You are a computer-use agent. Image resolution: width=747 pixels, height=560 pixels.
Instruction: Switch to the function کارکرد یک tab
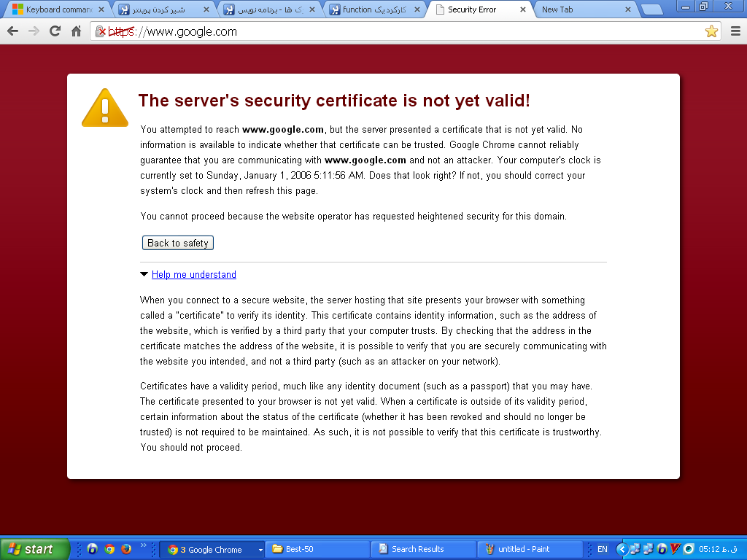(x=373, y=9)
